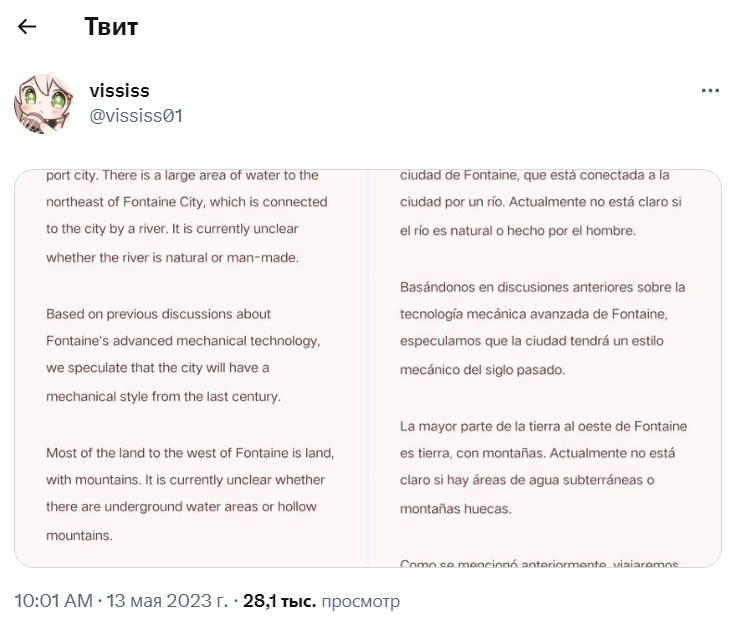Click the date 13 мая 2023 г.

(x=165, y=601)
